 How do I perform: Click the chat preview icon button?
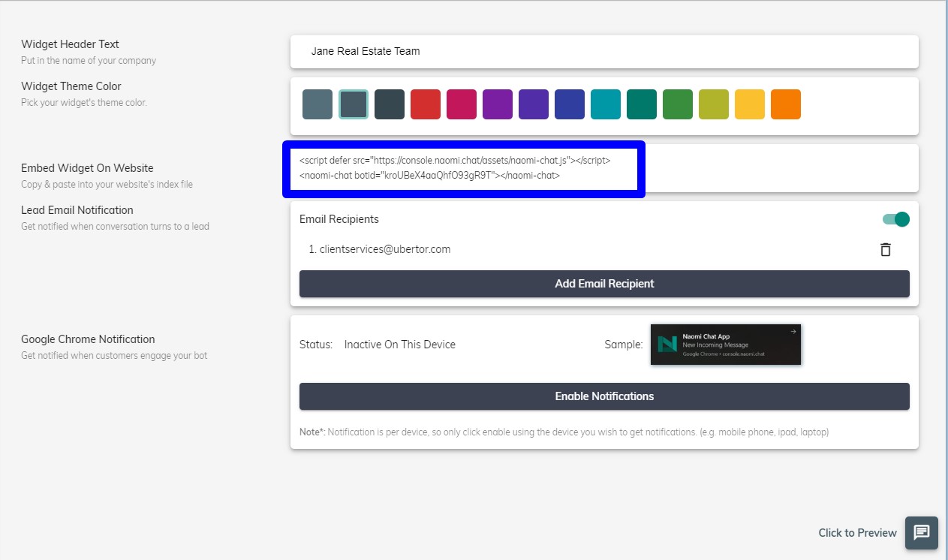tap(922, 533)
